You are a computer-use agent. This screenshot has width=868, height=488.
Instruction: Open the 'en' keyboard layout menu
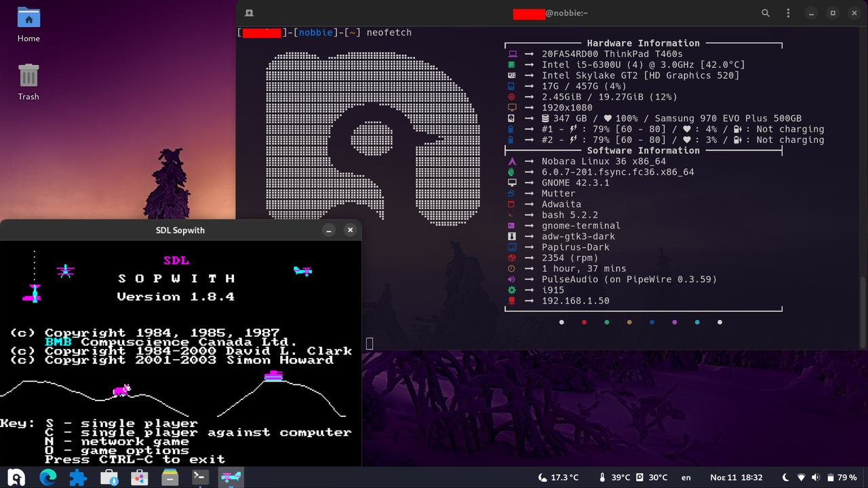[x=686, y=478]
